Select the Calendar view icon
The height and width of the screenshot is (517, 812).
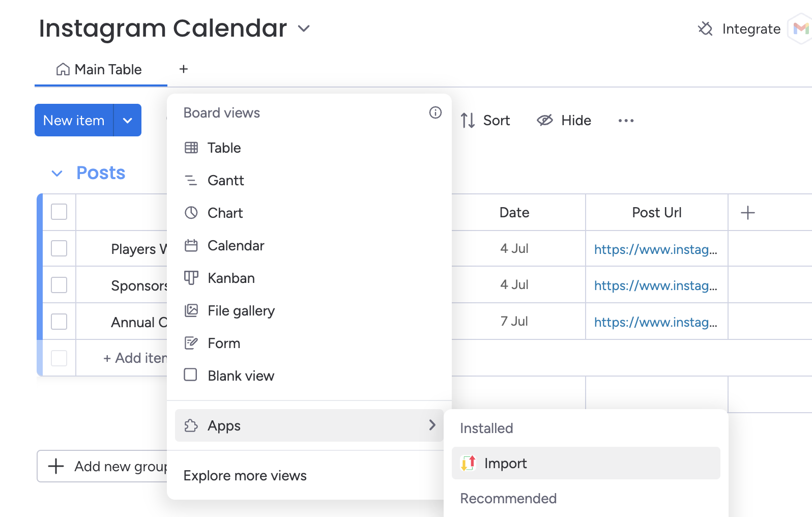pyautogui.click(x=191, y=246)
